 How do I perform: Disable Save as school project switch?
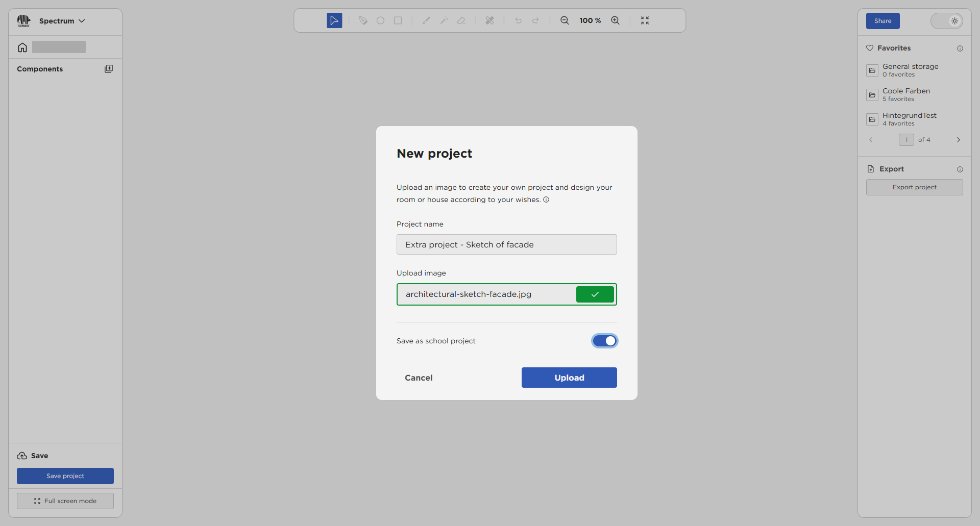tap(604, 341)
